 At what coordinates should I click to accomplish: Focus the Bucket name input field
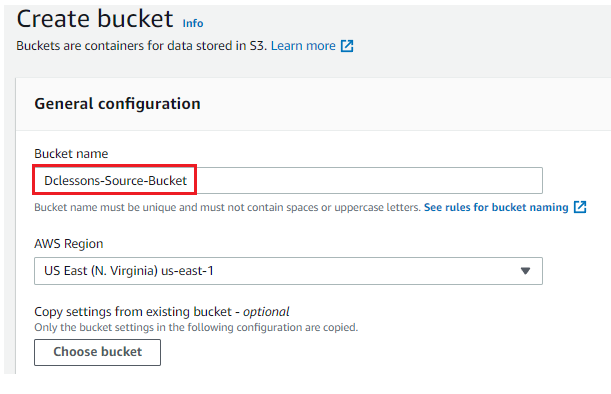288,180
